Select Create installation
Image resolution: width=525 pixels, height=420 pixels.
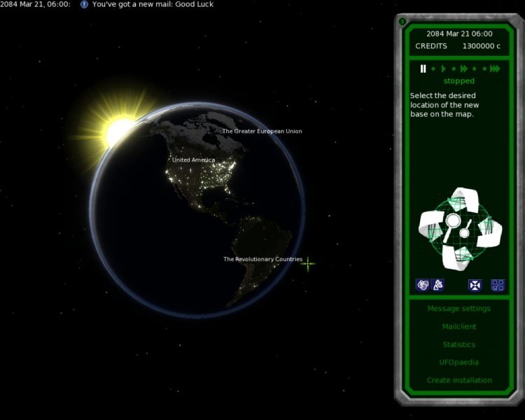click(x=458, y=380)
